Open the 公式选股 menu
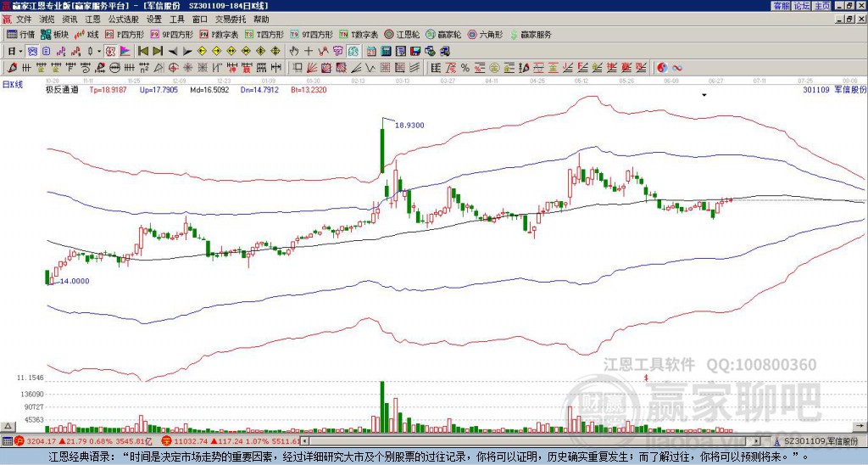The image size is (868, 465). click(124, 20)
